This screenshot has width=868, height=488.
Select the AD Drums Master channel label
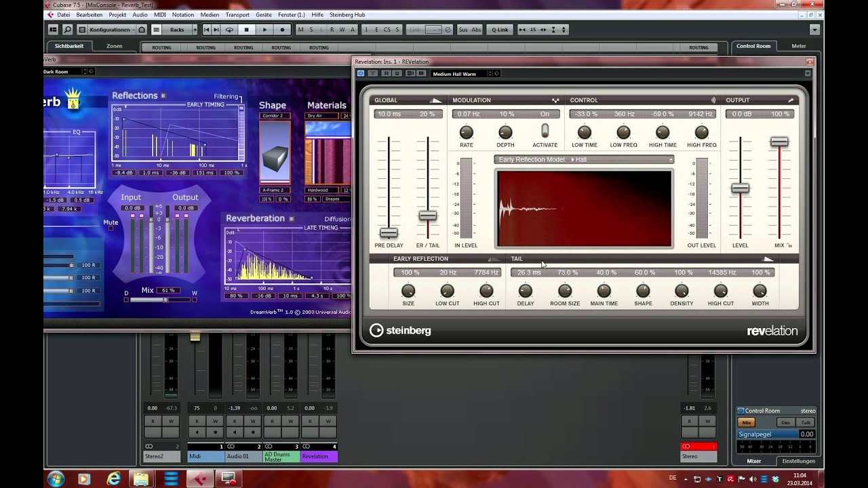(x=281, y=456)
